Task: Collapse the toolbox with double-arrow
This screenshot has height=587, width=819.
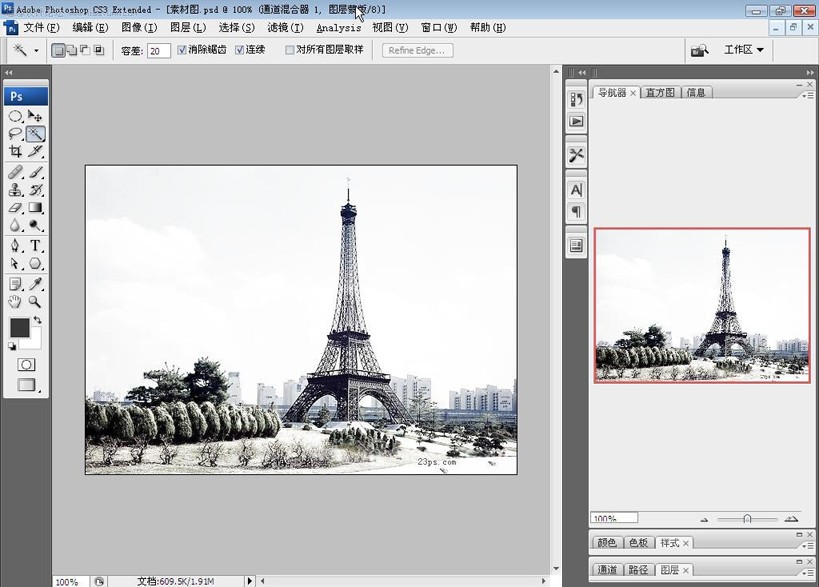Action: (x=9, y=73)
